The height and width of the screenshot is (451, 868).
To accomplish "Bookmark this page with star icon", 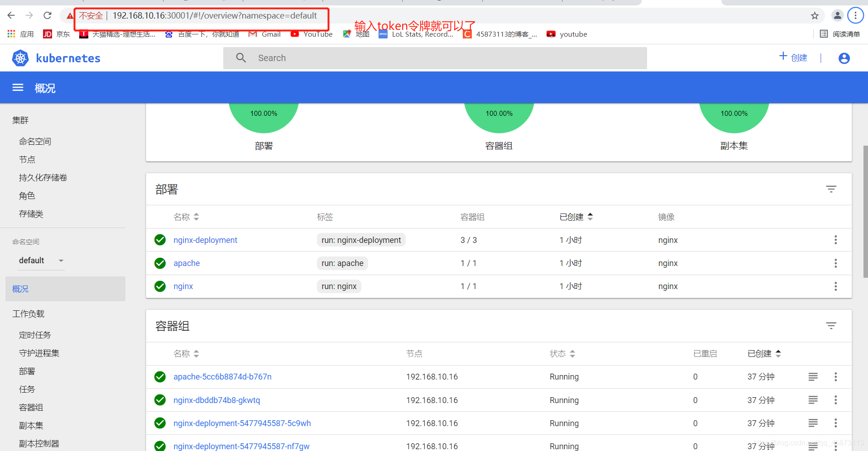I will click(x=815, y=16).
